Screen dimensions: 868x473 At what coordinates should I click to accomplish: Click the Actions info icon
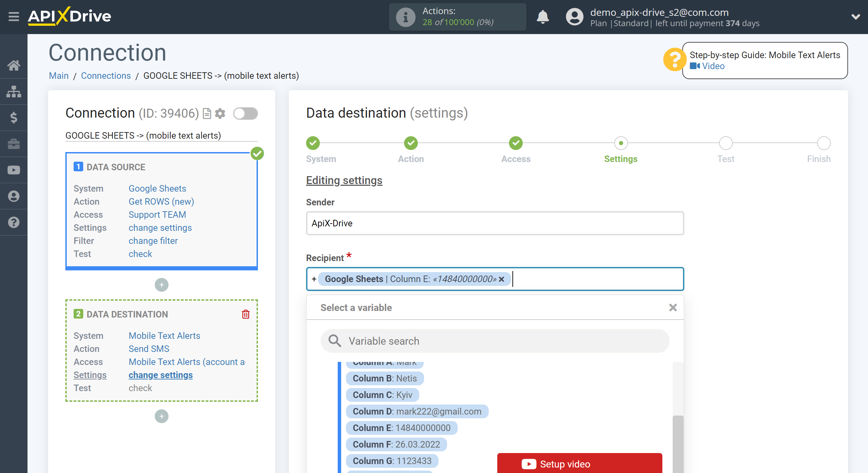(405, 17)
